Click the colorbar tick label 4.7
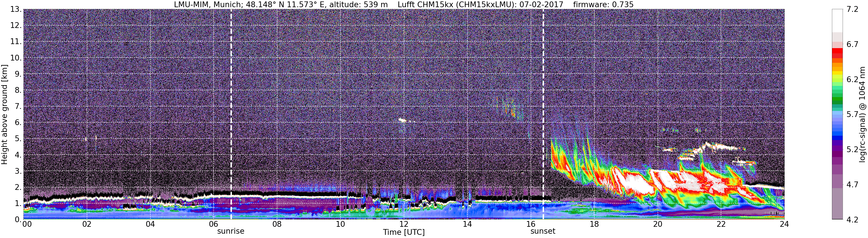The image size is (868, 238). [x=852, y=184]
